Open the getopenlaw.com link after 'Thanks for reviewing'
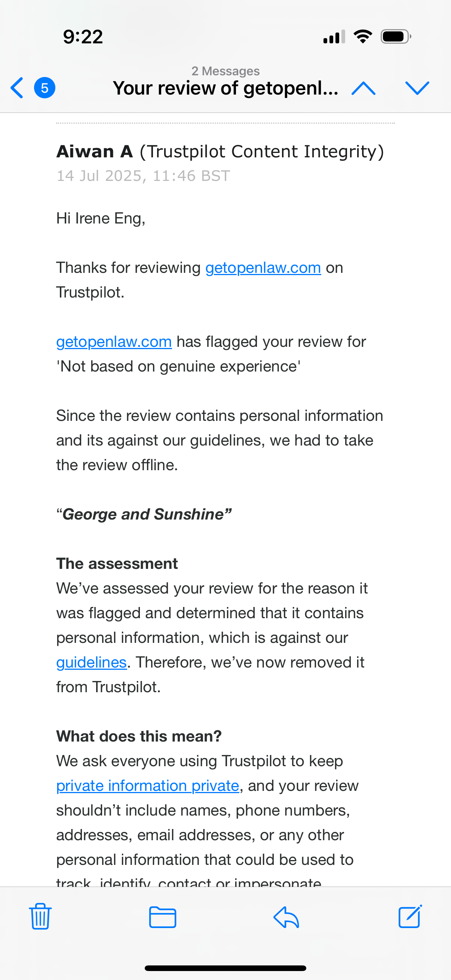 (263, 268)
